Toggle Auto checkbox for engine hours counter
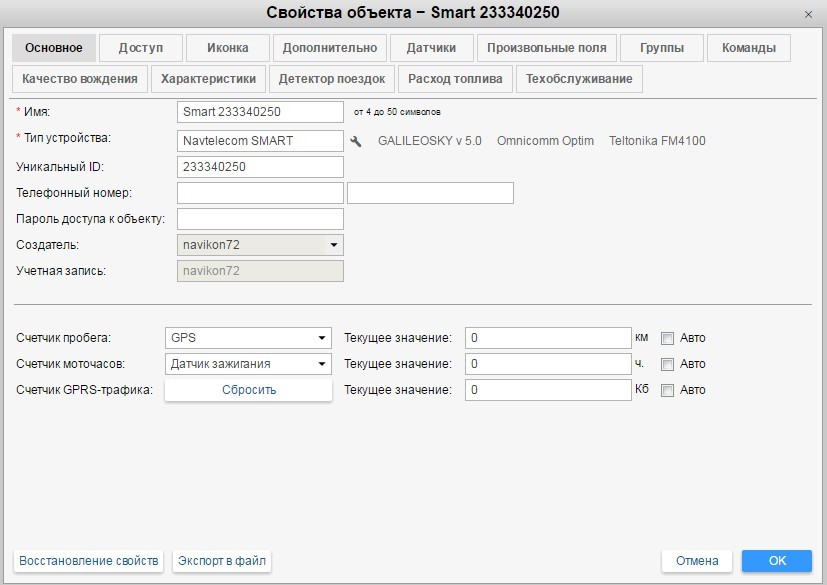 pos(668,364)
